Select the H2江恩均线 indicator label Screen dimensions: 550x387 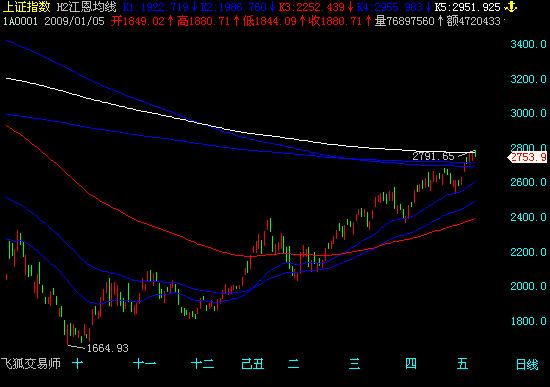click(x=86, y=7)
